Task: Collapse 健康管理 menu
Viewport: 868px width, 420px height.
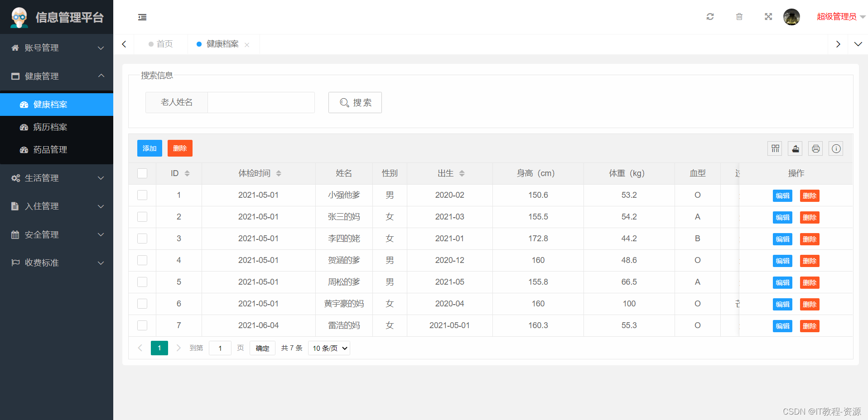Action: [57, 76]
